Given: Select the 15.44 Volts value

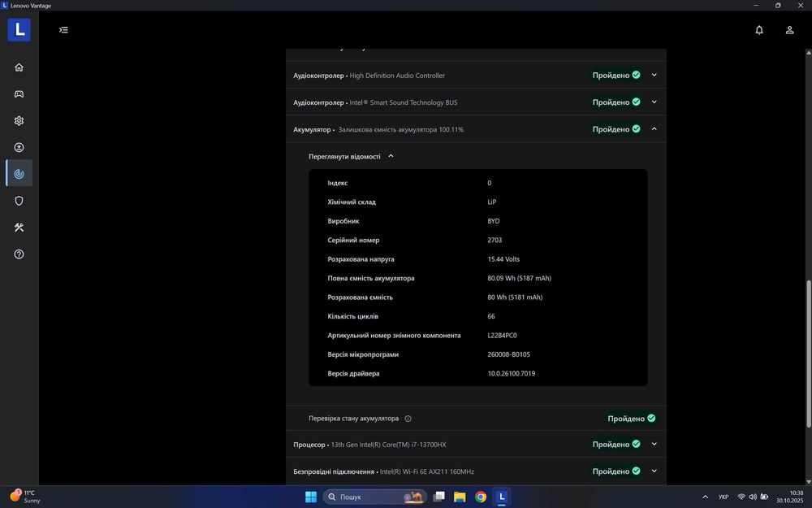Looking at the screenshot, I should pos(503,259).
